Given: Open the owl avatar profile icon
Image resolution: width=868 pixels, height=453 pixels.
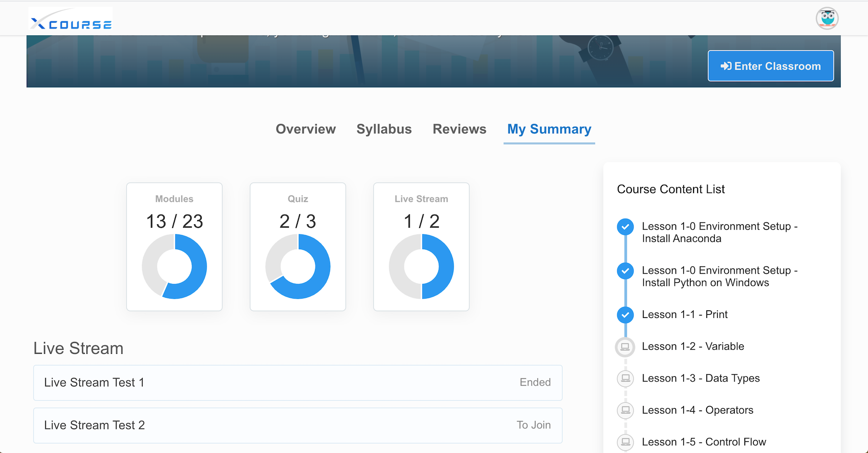Looking at the screenshot, I should 827,19.
